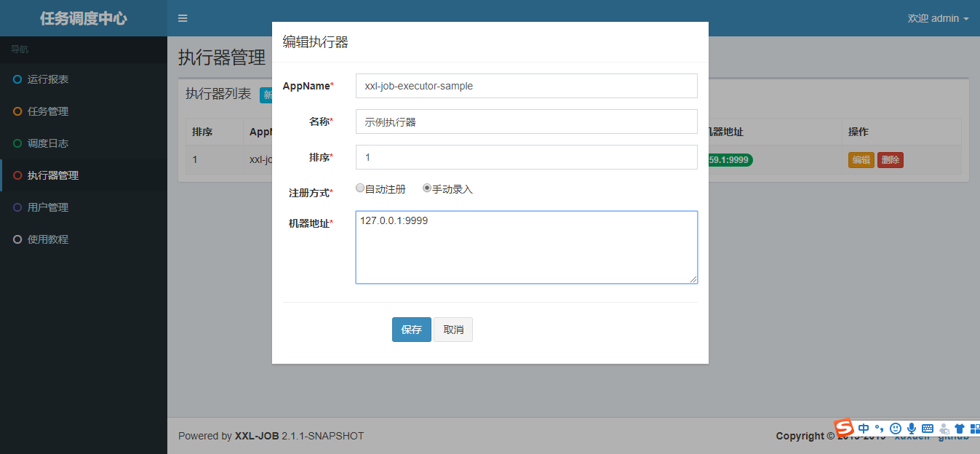Cancel editing via the 取消 button
The width and height of the screenshot is (980, 454).
click(453, 329)
